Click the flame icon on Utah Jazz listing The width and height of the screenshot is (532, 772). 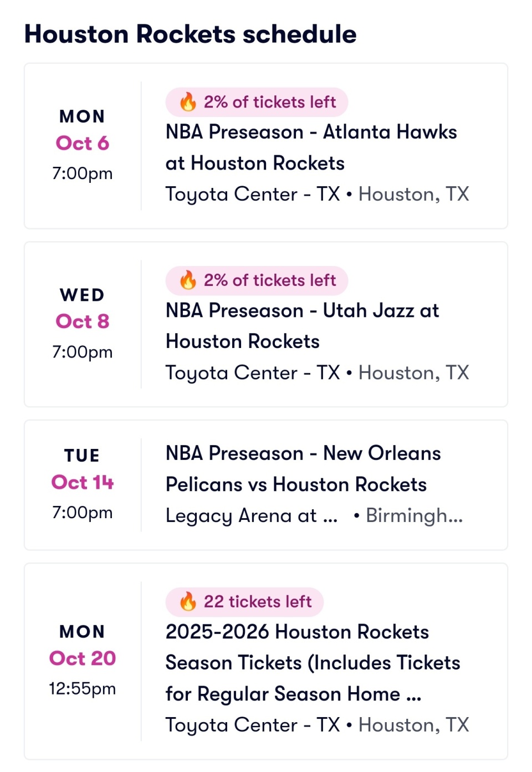(x=188, y=280)
